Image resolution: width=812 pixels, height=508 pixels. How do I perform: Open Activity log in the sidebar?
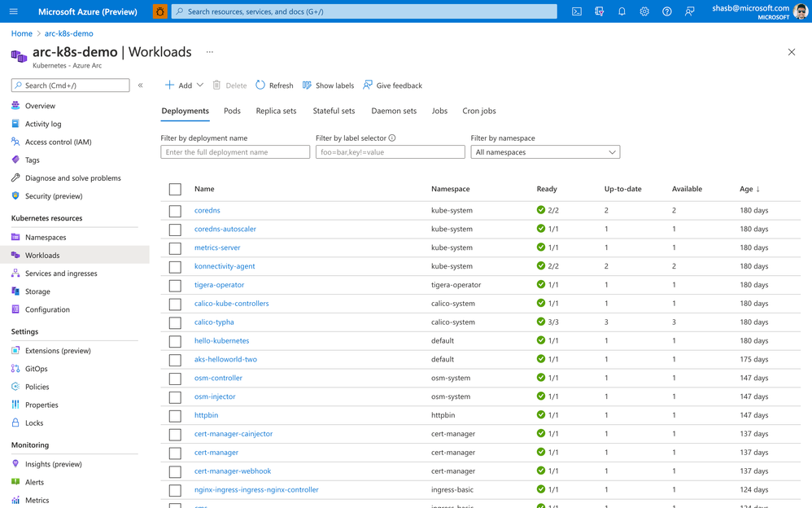point(43,124)
